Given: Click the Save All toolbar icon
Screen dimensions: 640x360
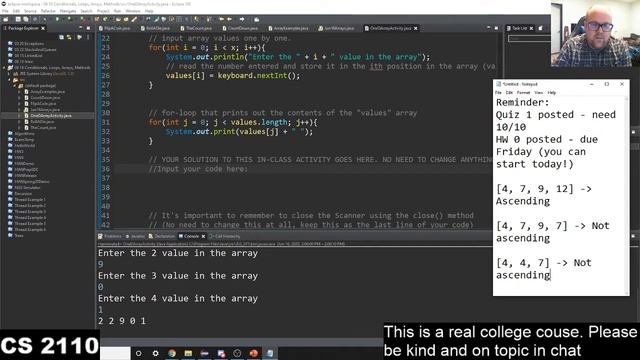Looking at the screenshot, I should click(x=26, y=19).
